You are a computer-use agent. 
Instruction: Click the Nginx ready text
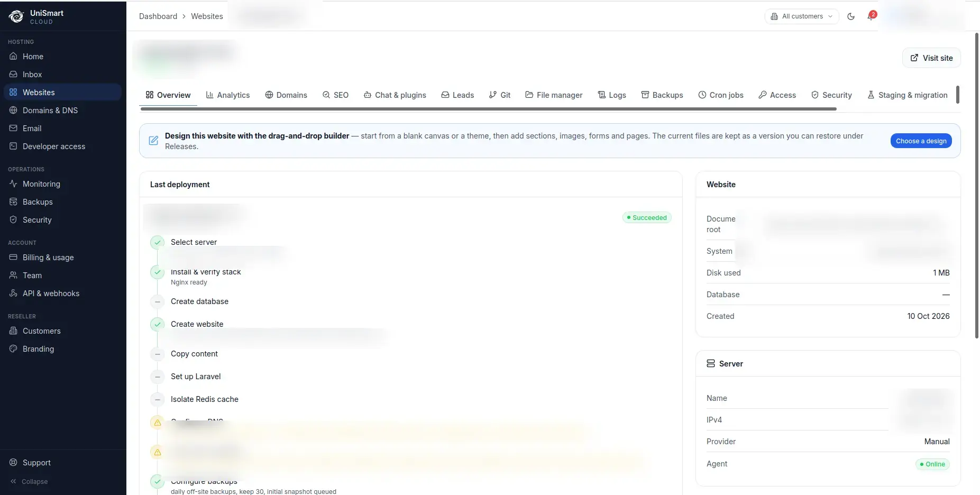coord(189,282)
